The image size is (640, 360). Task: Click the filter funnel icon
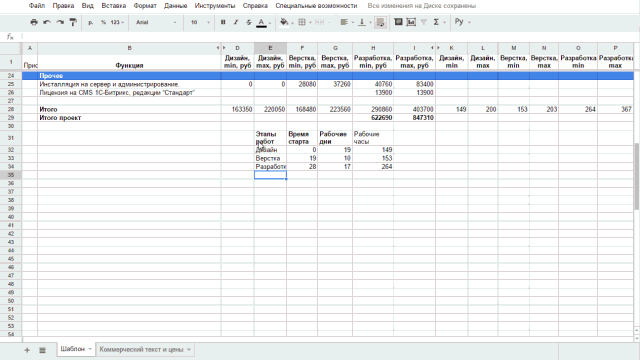(424, 22)
